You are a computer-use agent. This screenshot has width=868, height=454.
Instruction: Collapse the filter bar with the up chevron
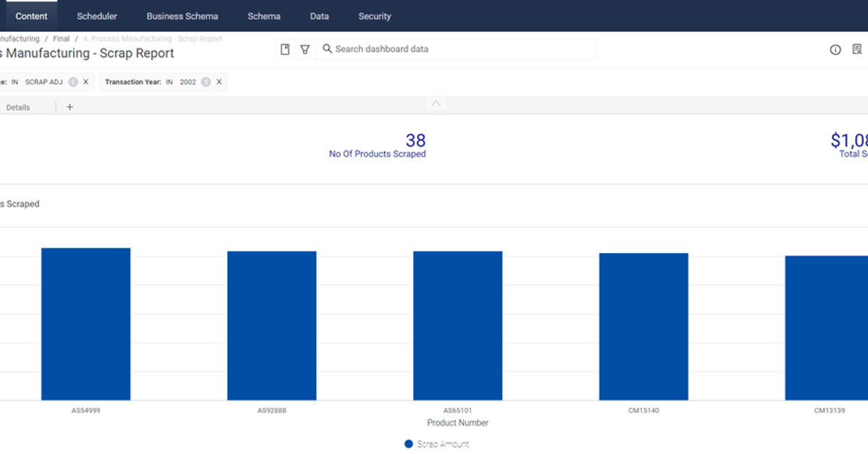click(x=435, y=103)
